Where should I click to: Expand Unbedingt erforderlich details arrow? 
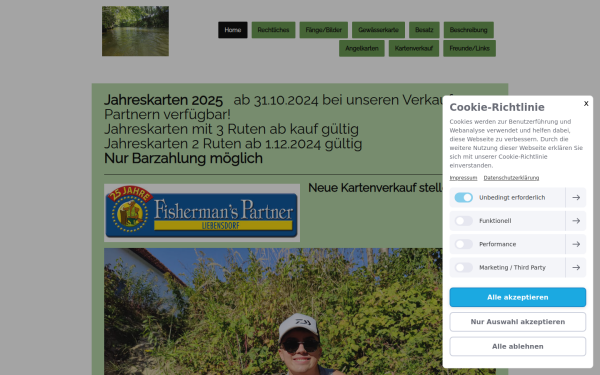576,197
